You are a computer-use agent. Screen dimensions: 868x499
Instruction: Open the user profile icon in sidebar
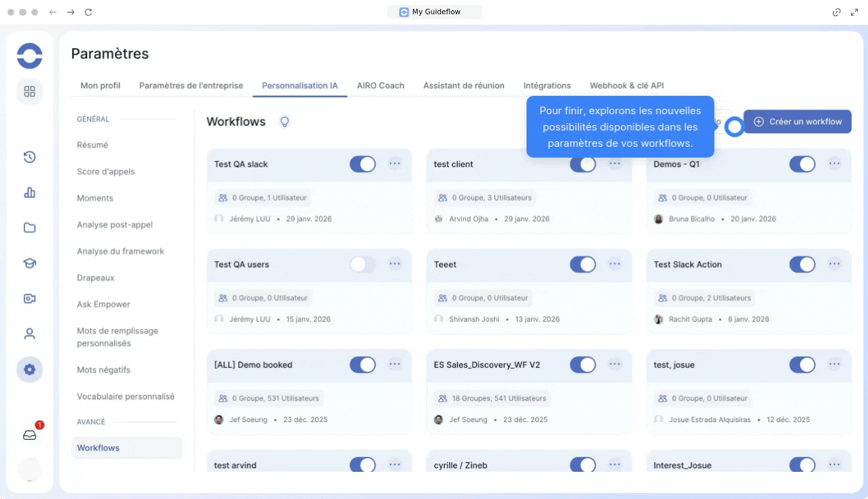click(29, 334)
